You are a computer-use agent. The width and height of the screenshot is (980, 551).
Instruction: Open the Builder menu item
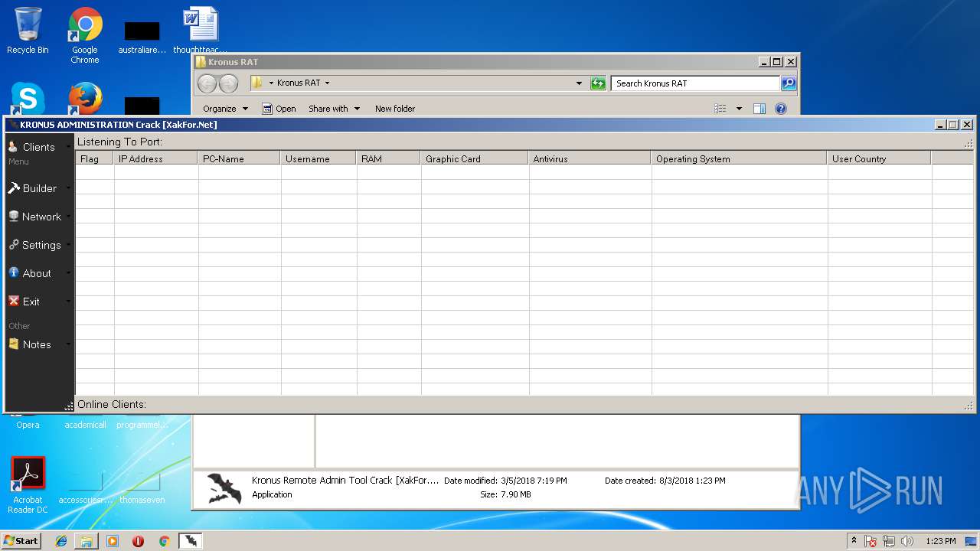point(38,188)
